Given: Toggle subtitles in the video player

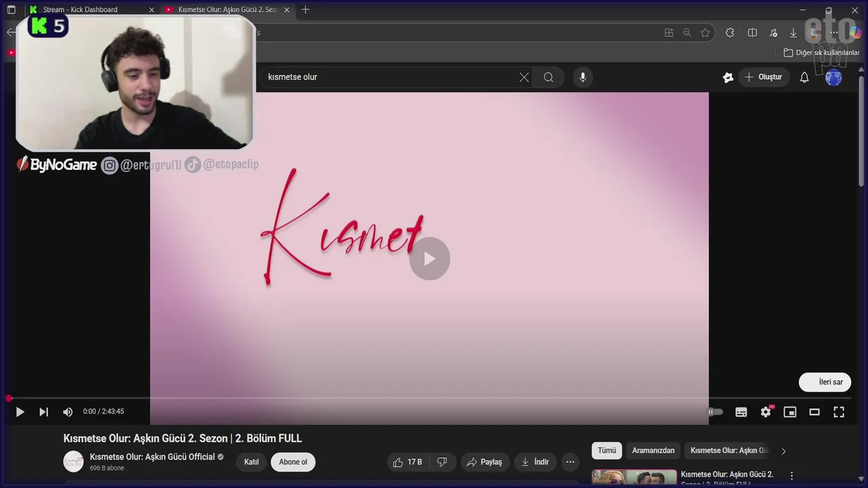Looking at the screenshot, I should tap(741, 411).
